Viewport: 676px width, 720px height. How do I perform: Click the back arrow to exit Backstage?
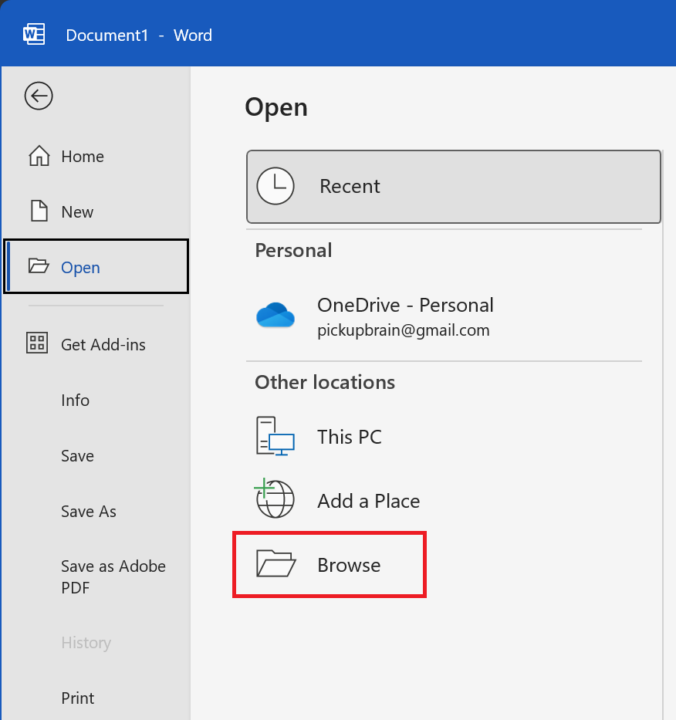(x=39, y=96)
